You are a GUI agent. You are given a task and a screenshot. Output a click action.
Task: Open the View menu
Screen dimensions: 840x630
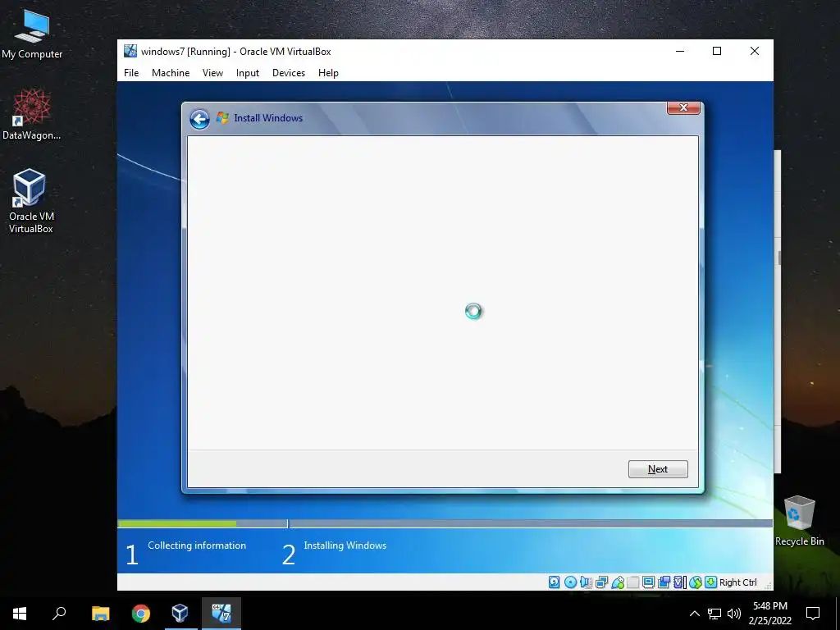coord(212,73)
